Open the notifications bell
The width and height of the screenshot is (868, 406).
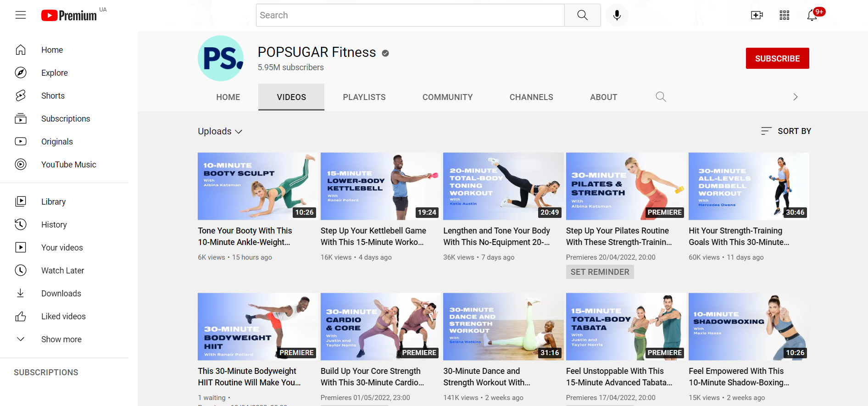click(812, 15)
